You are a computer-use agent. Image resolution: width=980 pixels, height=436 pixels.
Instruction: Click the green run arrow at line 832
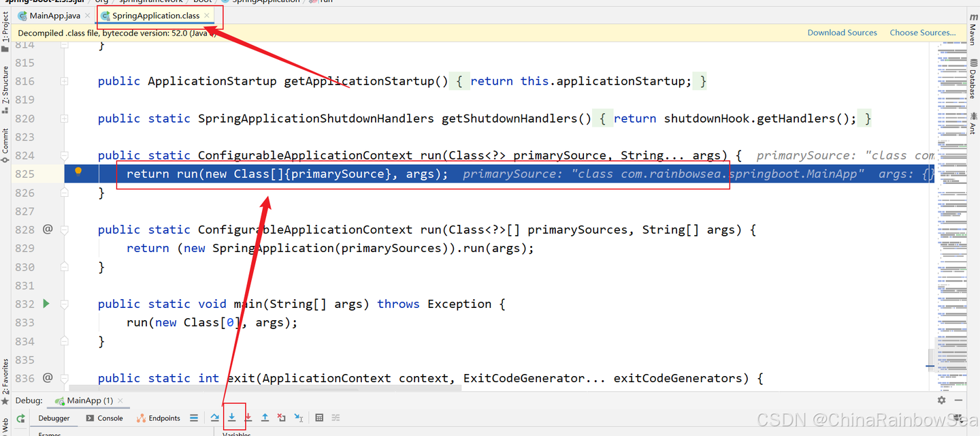tap(46, 303)
